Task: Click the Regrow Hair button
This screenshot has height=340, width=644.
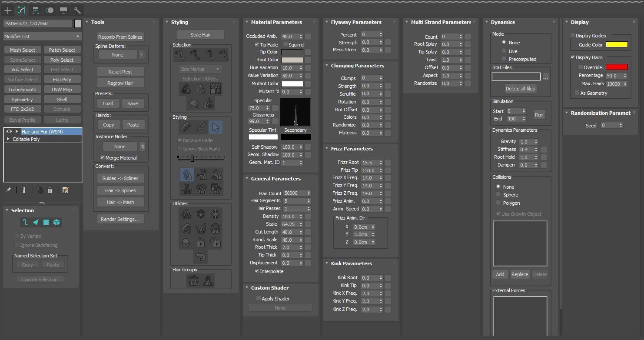Action: click(120, 83)
